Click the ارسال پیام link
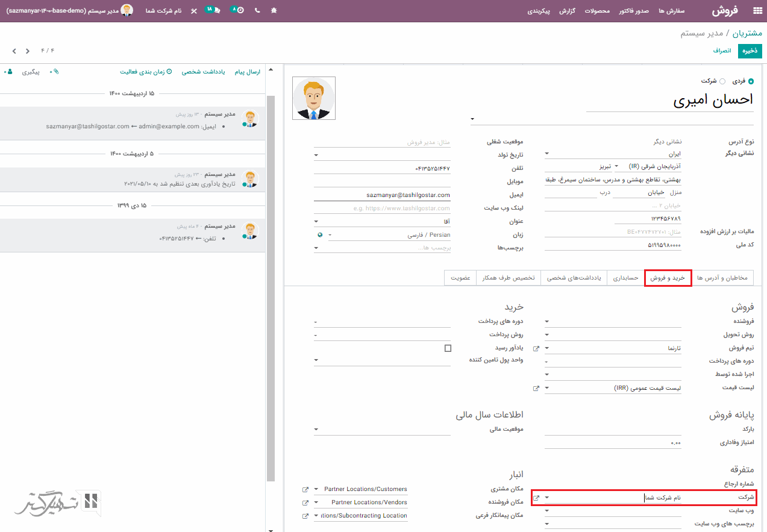767x532 pixels. (247, 72)
